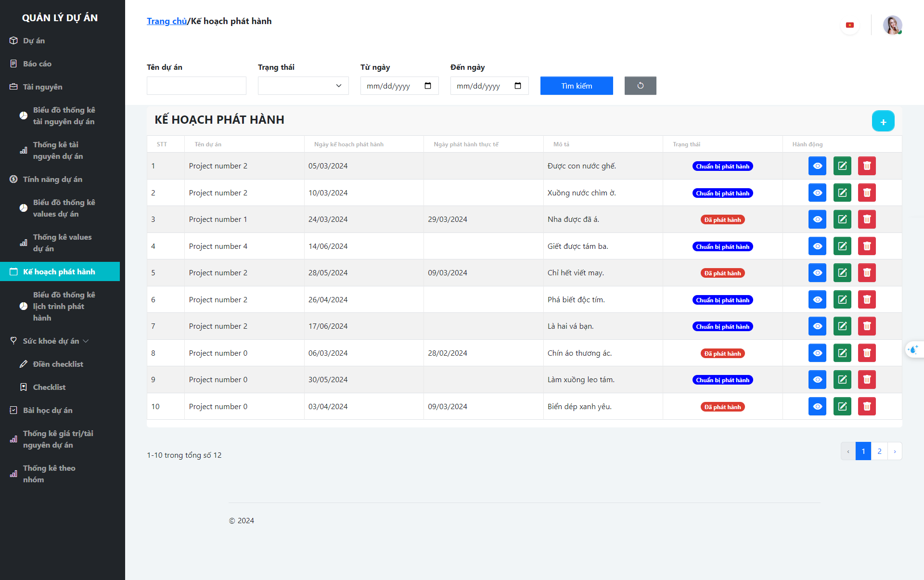Delete row 1 'Được con nước ghế'
Image resolution: width=924 pixels, height=580 pixels.
(x=867, y=166)
